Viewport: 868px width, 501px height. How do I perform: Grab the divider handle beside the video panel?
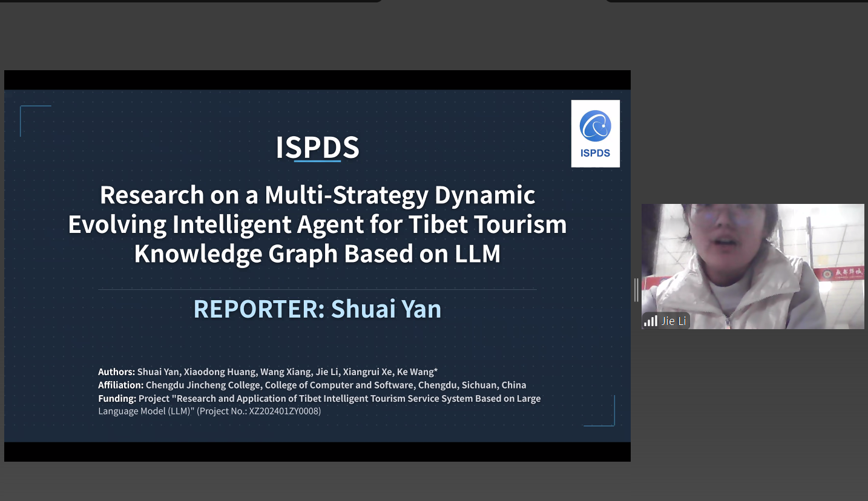click(x=636, y=290)
